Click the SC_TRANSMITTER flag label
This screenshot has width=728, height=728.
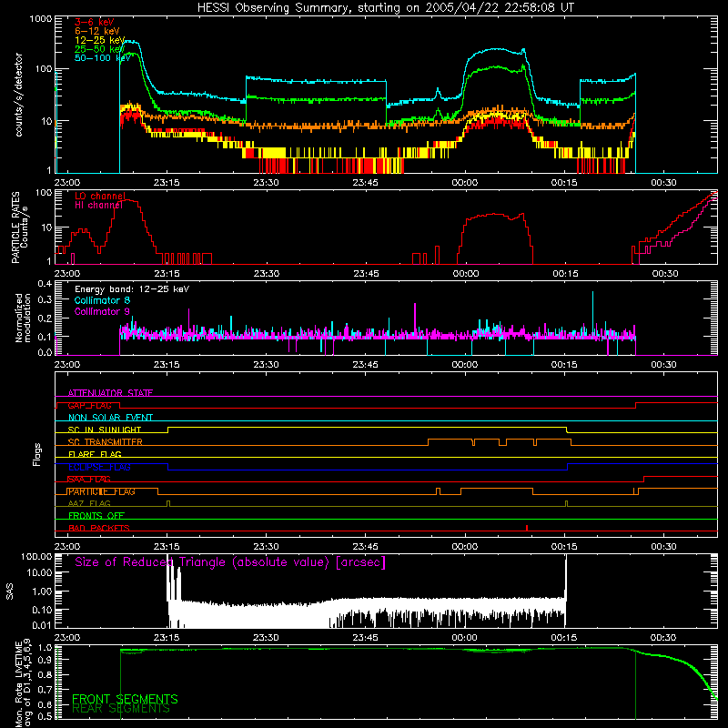point(106,442)
